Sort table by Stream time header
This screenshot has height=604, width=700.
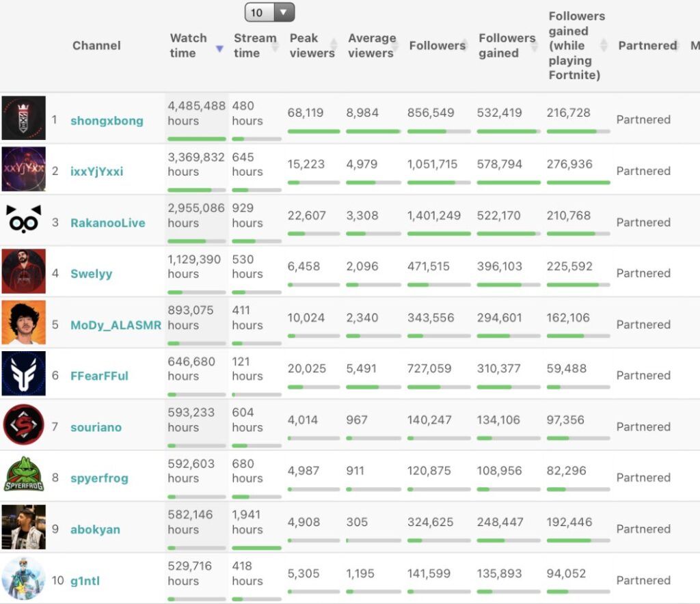click(x=255, y=45)
